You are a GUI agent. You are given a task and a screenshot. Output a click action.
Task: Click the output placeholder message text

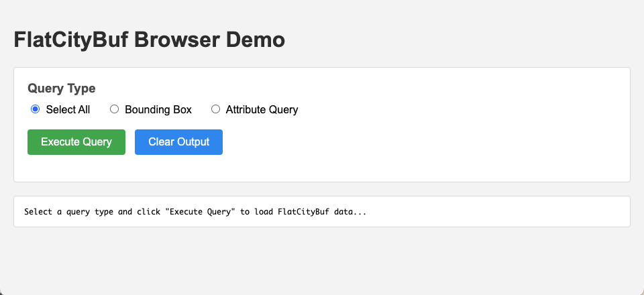(195, 212)
